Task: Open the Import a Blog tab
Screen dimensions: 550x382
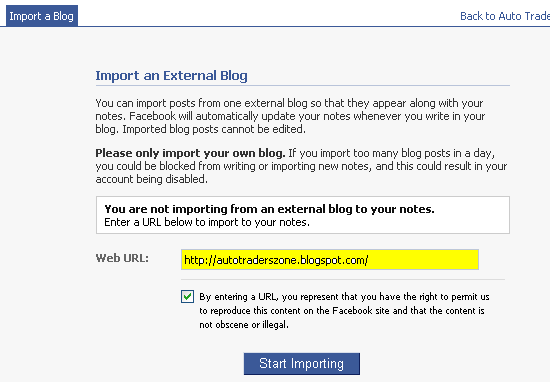Action: click(42, 16)
